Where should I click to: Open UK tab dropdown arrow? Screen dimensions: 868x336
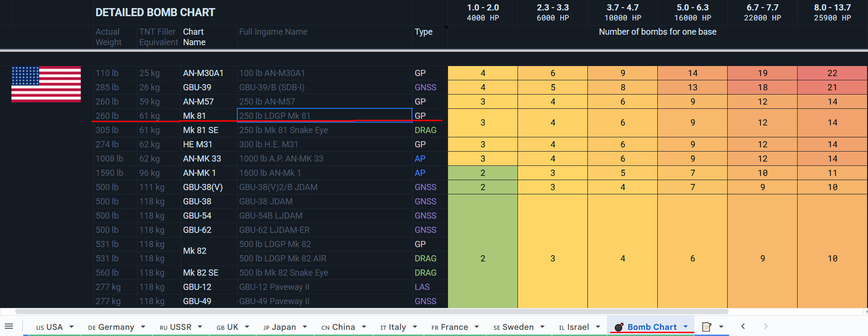click(x=247, y=326)
